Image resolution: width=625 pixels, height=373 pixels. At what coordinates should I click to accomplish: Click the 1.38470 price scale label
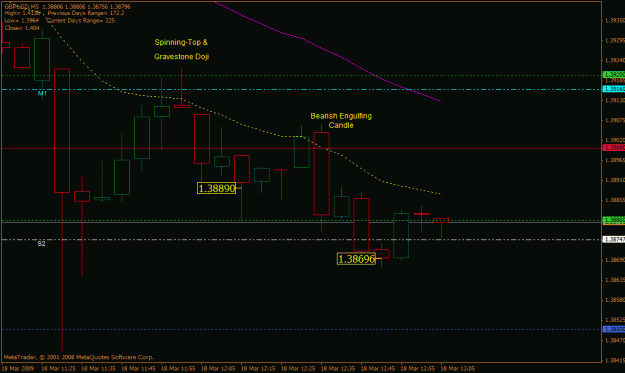[614, 340]
